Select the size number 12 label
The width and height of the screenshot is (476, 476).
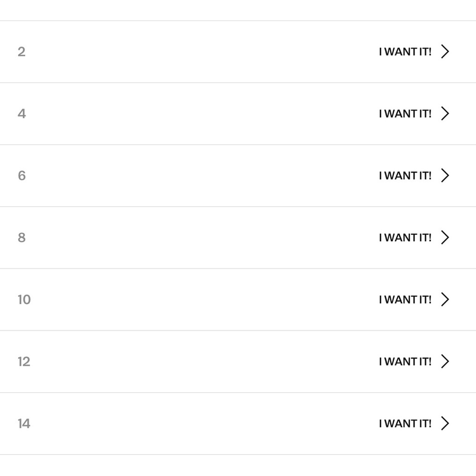[x=24, y=362]
